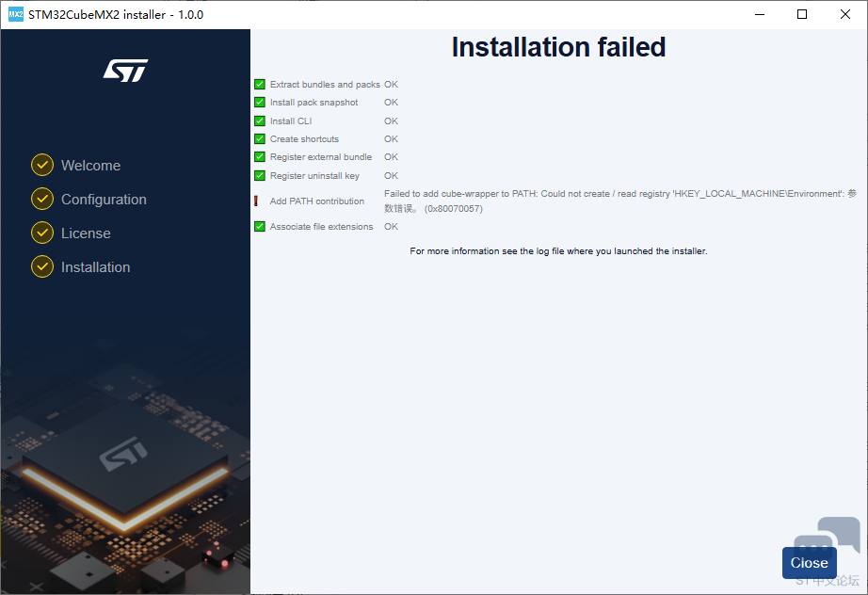
Task: Click the Create shortcuts green checkmark
Action: [x=259, y=138]
